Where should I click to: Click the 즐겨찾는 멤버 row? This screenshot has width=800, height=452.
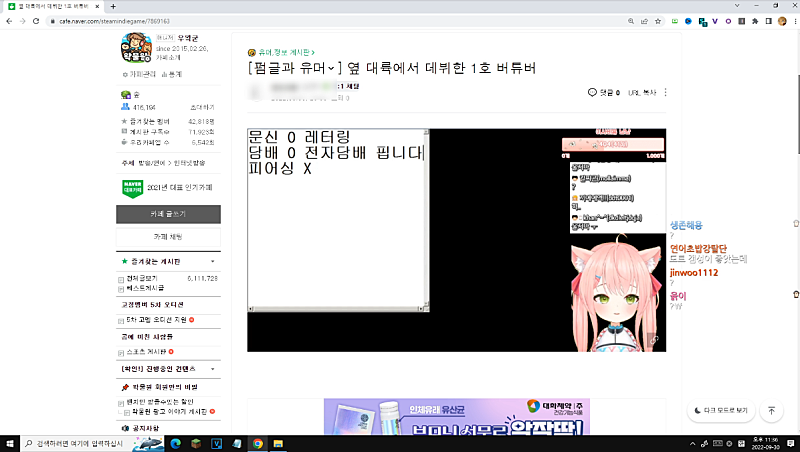[168, 122]
